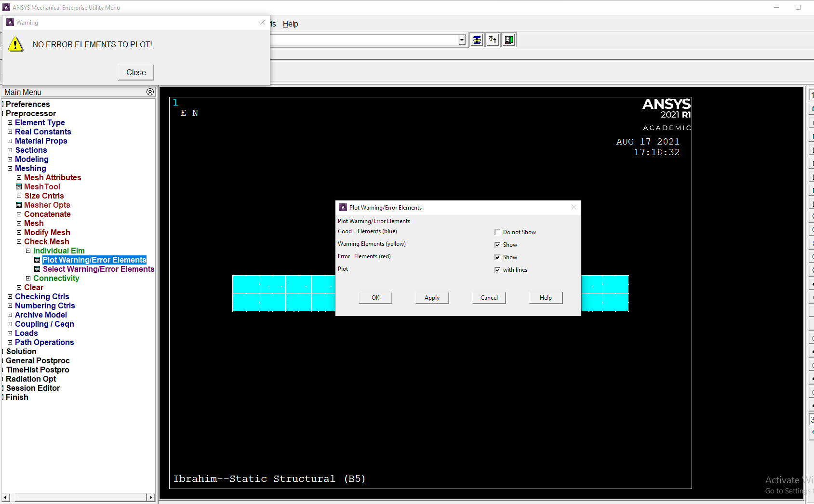Expand Concatenate tree node
814x504 pixels.
click(x=19, y=214)
